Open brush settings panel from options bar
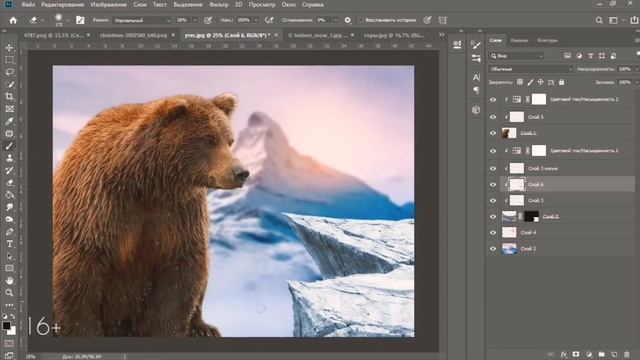 point(80,20)
